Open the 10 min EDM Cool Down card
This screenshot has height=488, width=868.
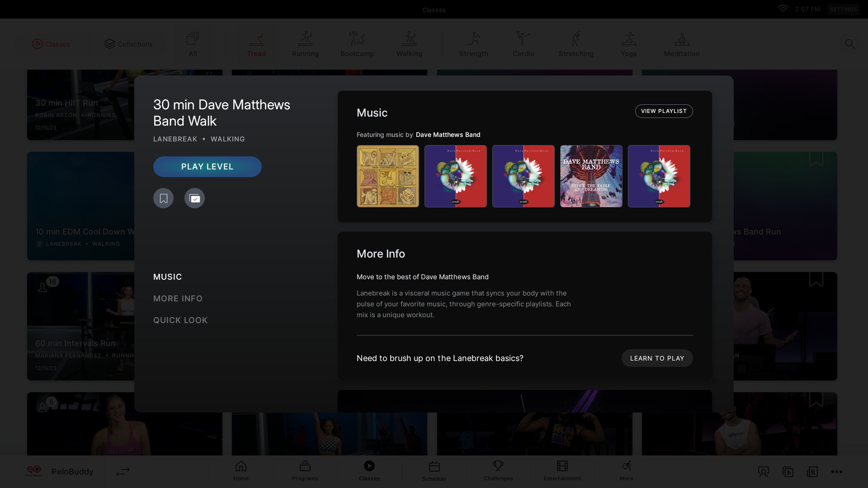pyautogui.click(x=80, y=206)
